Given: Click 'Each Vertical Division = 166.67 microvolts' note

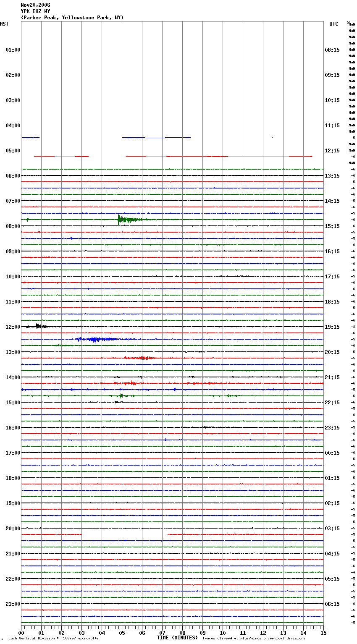Looking at the screenshot, I should click(54, 638).
